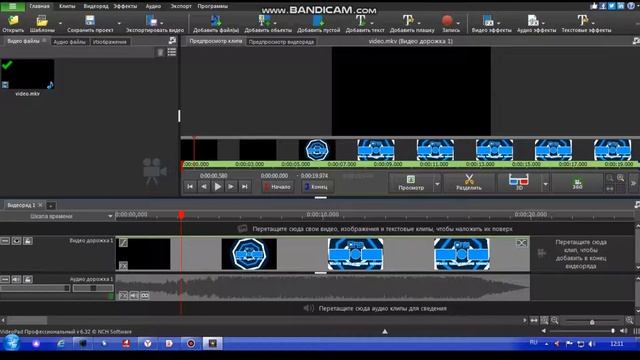
Task: Click Экспортировать видео icon
Action: [151, 20]
